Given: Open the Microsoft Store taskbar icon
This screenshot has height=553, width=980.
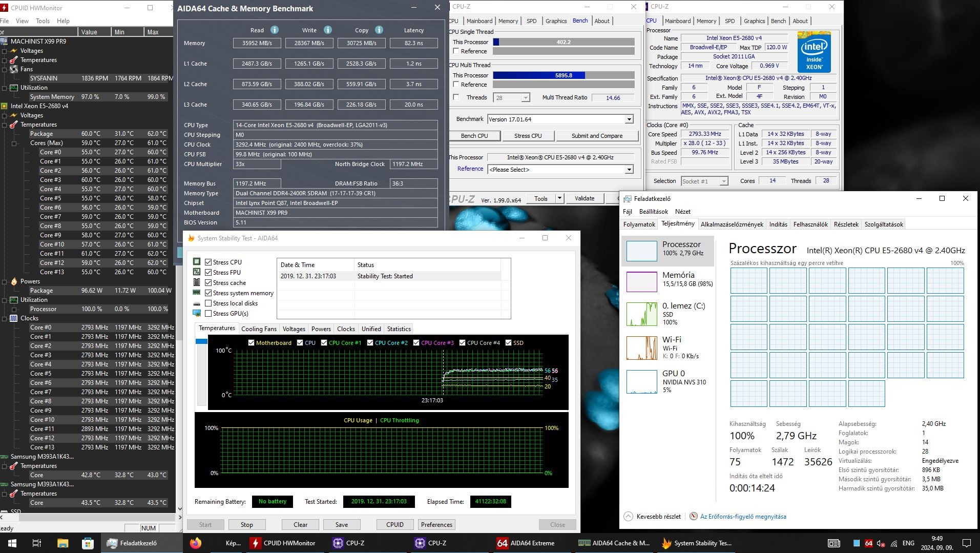Looking at the screenshot, I should (x=88, y=543).
